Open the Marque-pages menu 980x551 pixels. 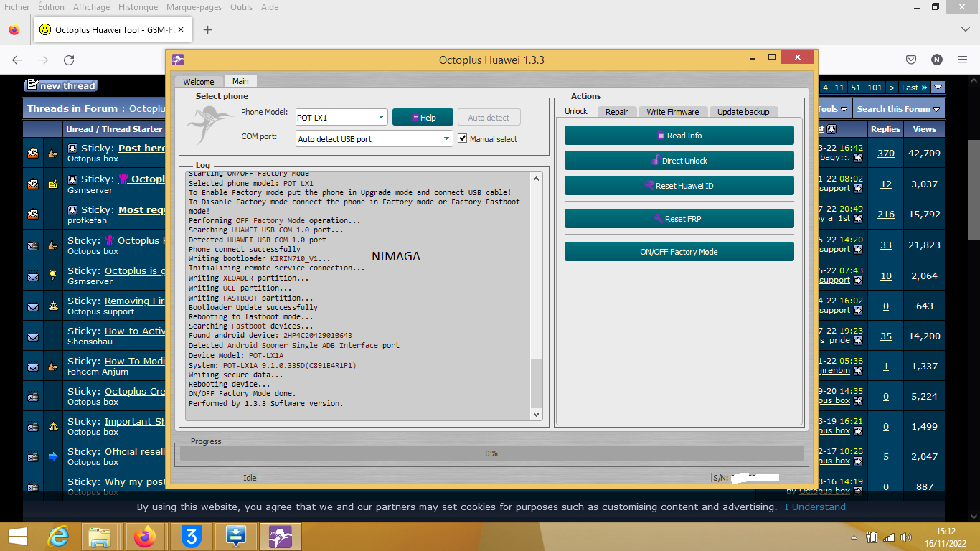point(194,7)
